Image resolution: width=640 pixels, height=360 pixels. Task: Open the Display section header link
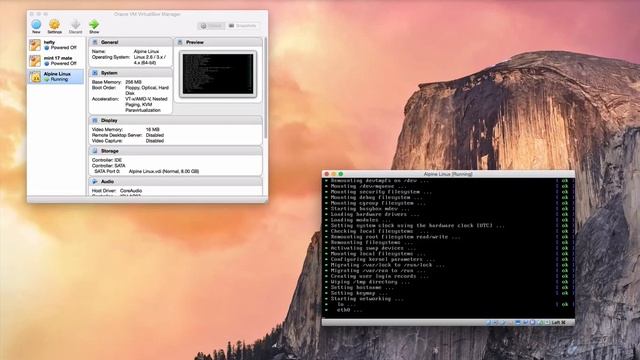109,120
